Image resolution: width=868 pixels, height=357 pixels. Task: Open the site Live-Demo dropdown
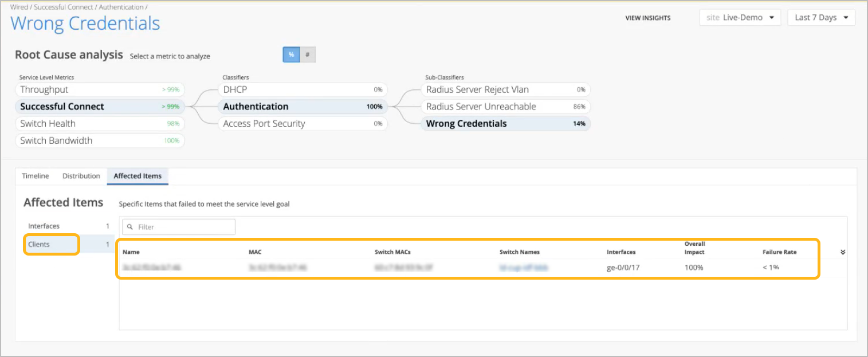(740, 18)
